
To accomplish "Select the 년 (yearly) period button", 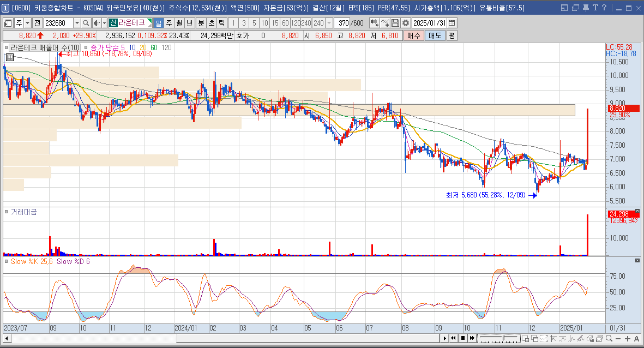I will tap(189, 23).
